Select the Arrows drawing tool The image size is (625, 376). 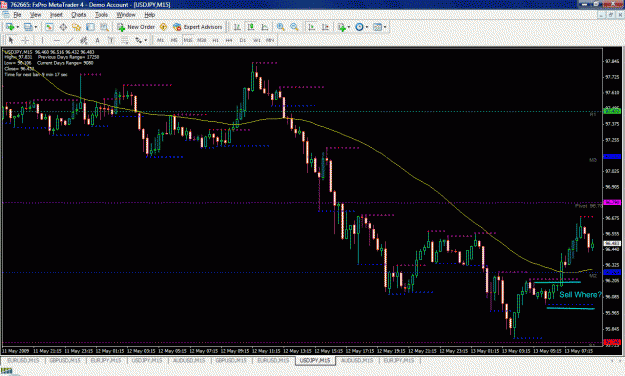tap(138, 40)
